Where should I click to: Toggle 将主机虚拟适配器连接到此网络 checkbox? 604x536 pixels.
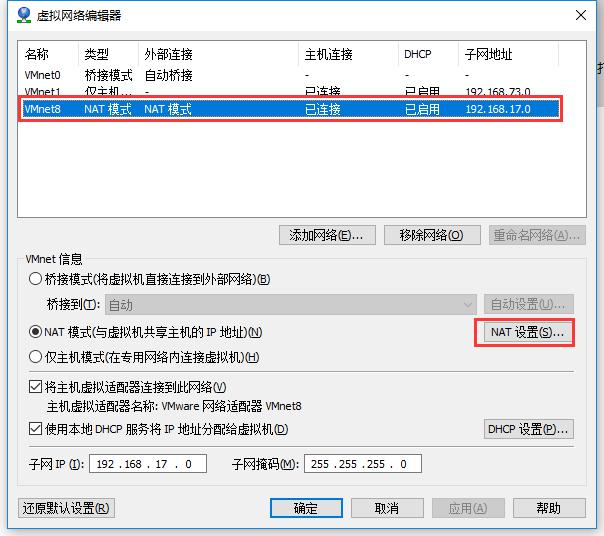tap(35, 386)
